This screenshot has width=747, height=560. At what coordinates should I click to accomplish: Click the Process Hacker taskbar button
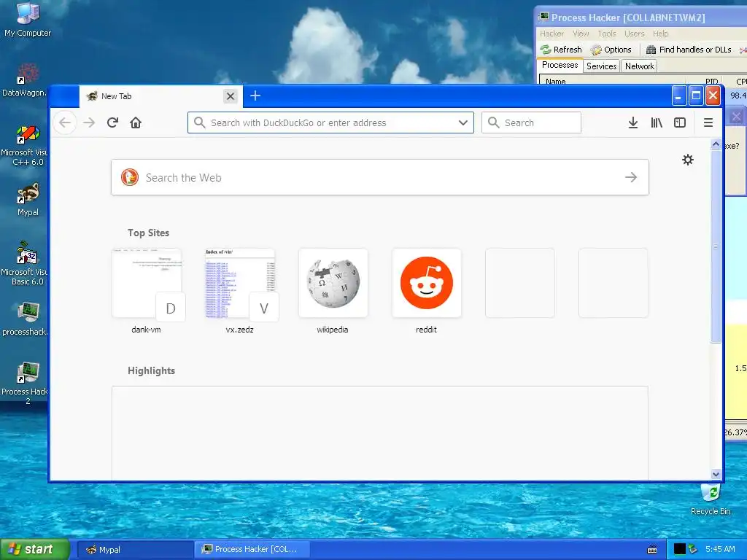(252, 550)
